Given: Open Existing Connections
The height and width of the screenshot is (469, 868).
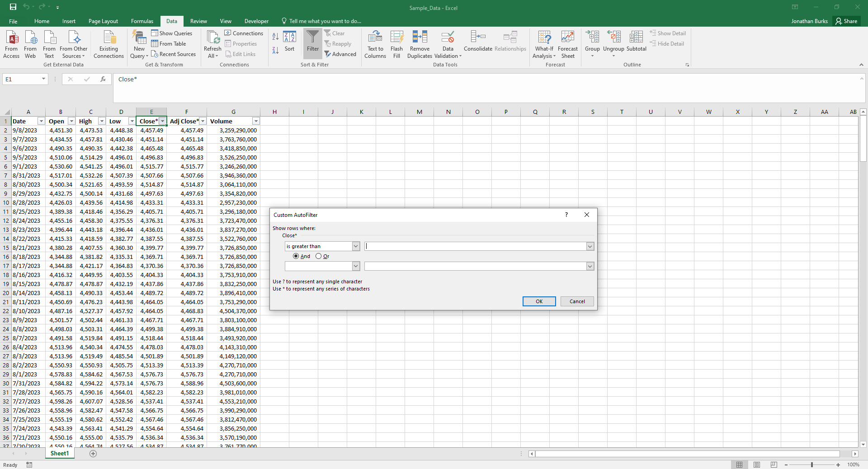Looking at the screenshot, I should click(x=108, y=44).
